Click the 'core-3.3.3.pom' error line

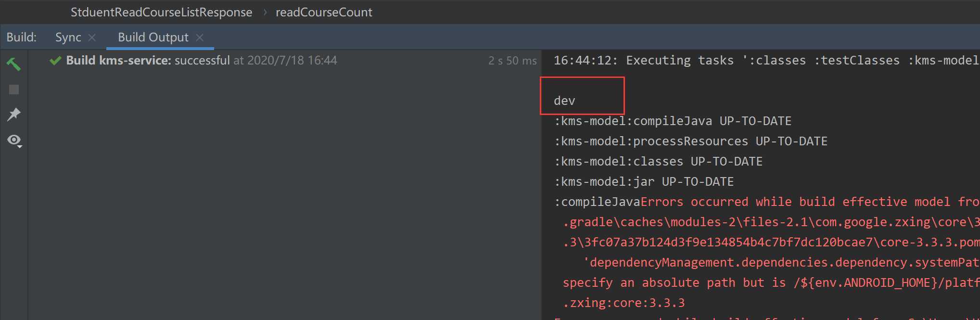(771, 242)
